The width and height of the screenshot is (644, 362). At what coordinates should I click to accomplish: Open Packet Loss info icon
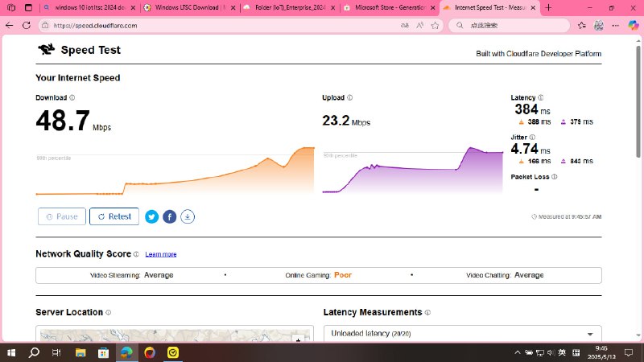[x=555, y=177]
